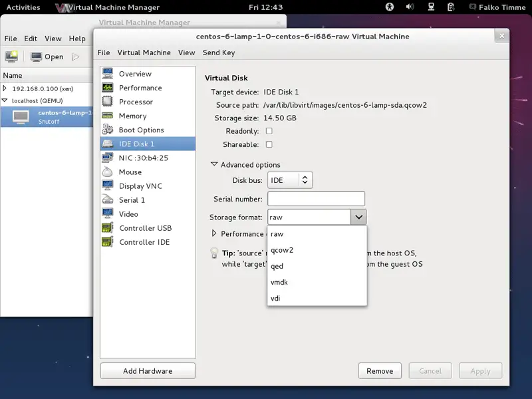
Task: Click the Name column header
Action: click(47, 75)
